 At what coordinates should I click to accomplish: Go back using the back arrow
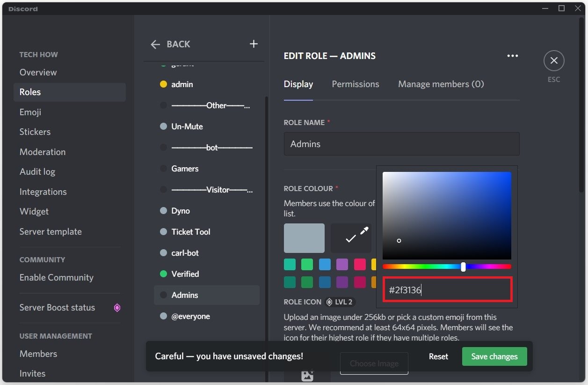click(x=155, y=44)
